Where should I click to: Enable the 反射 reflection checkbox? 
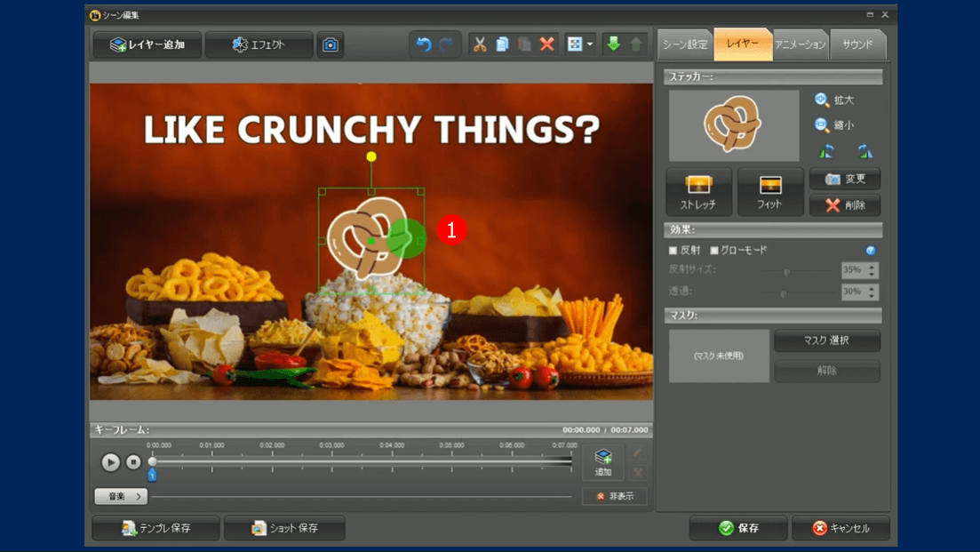point(673,251)
